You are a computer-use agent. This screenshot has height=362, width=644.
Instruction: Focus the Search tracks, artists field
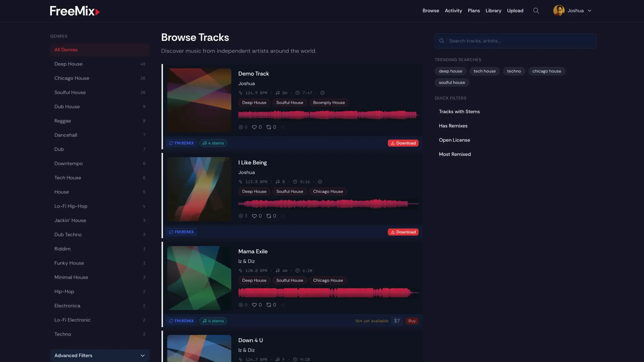click(x=515, y=41)
